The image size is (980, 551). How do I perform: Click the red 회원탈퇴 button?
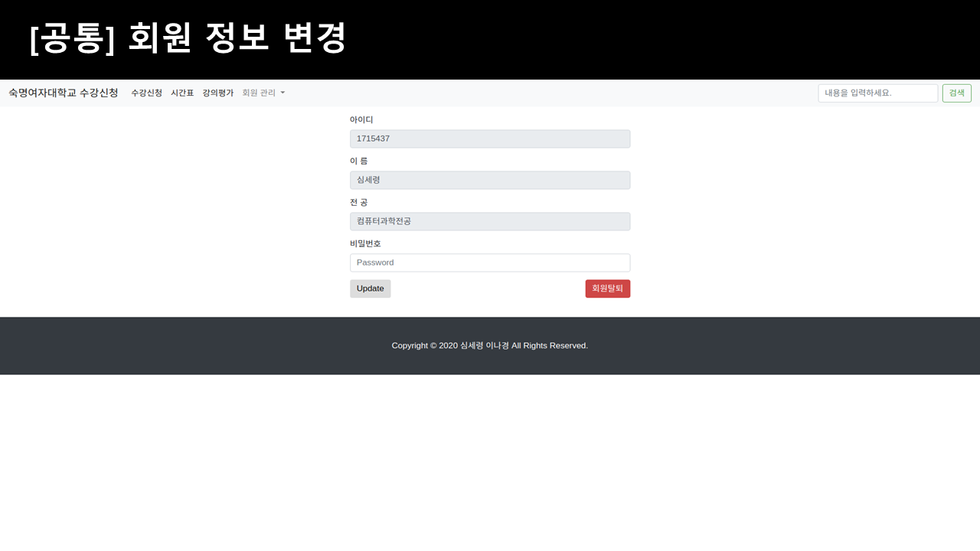pos(607,289)
